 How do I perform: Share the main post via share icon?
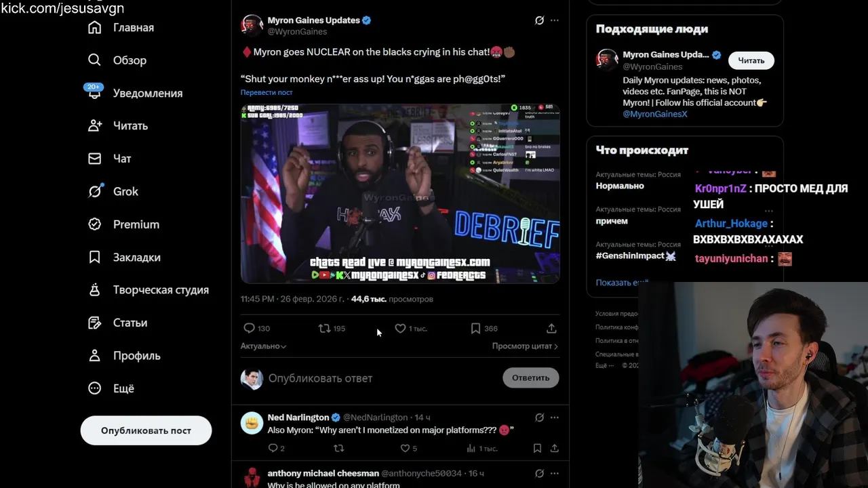pyautogui.click(x=551, y=328)
